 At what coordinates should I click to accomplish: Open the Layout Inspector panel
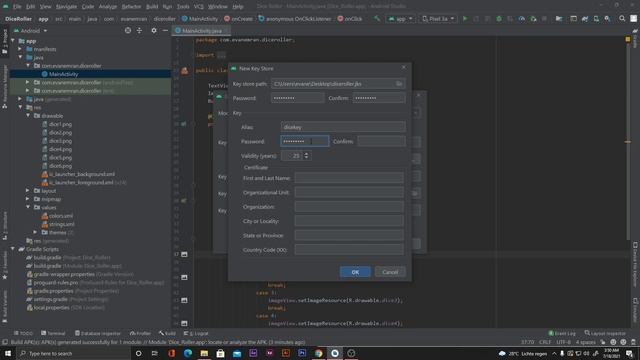click(605, 333)
